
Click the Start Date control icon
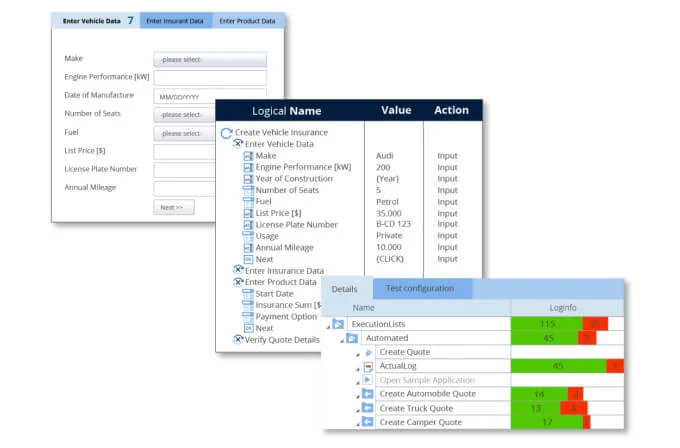point(247,293)
